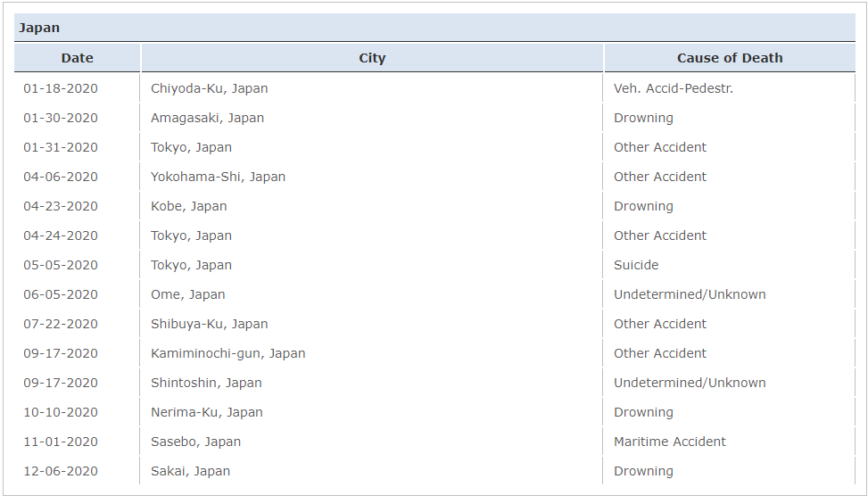Viewport: 868px width, 504px height.
Task: Click Other Accident in the Yokohama-Shi row
Action: click(x=660, y=177)
